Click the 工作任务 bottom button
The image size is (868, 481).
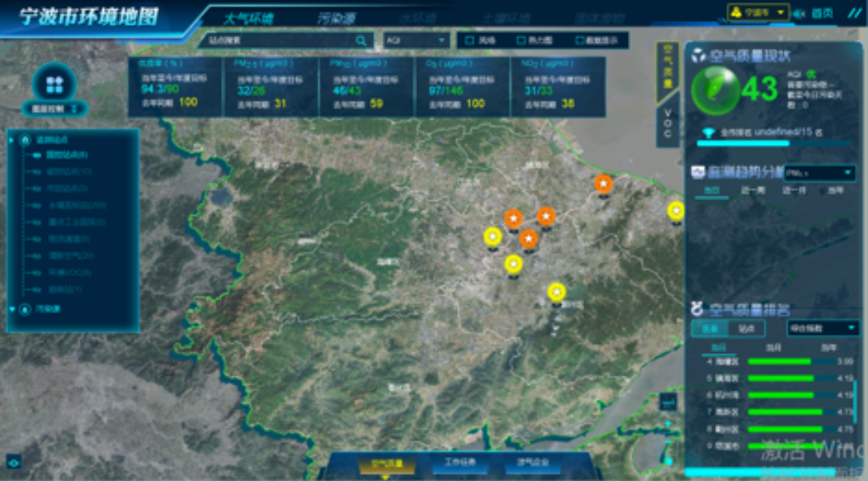coord(460,463)
